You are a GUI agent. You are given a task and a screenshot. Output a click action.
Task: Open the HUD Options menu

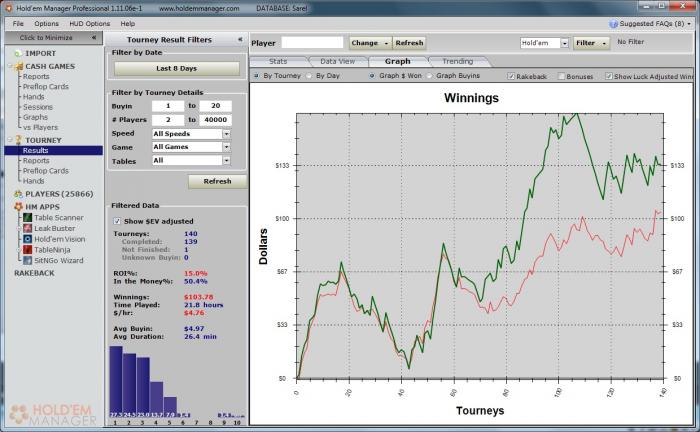point(89,24)
